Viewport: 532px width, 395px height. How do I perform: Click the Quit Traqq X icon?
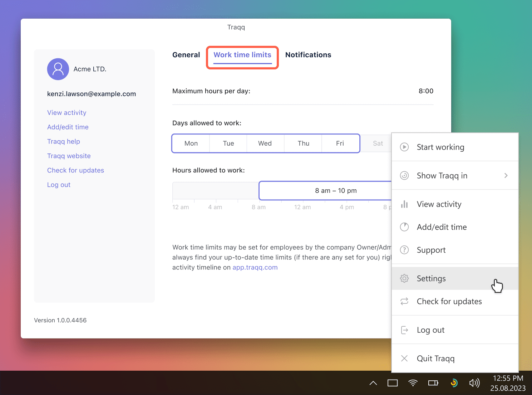point(404,359)
